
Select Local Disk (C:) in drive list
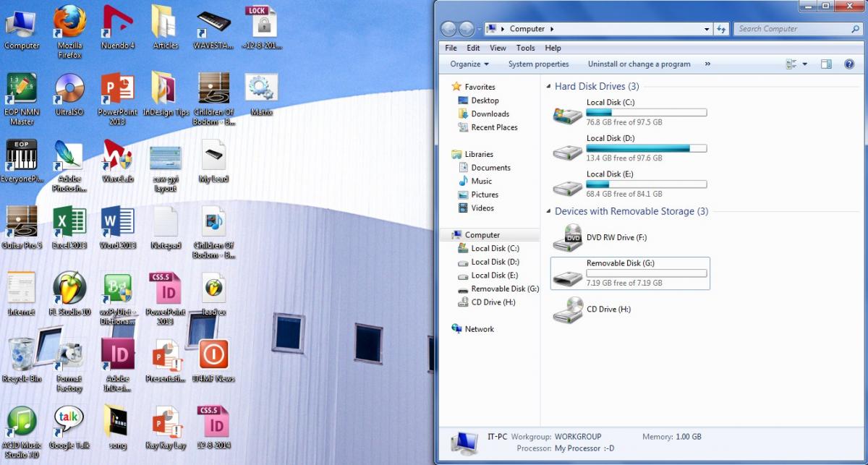click(x=630, y=113)
